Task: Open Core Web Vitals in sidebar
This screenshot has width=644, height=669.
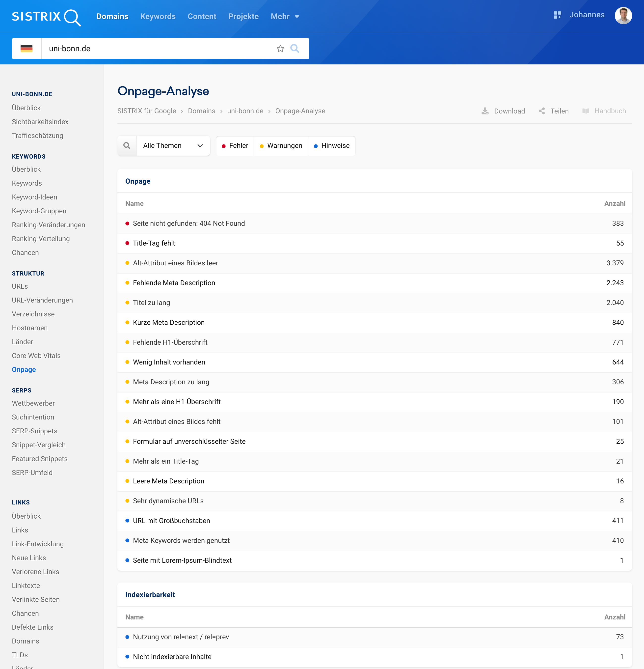Action: coord(36,356)
